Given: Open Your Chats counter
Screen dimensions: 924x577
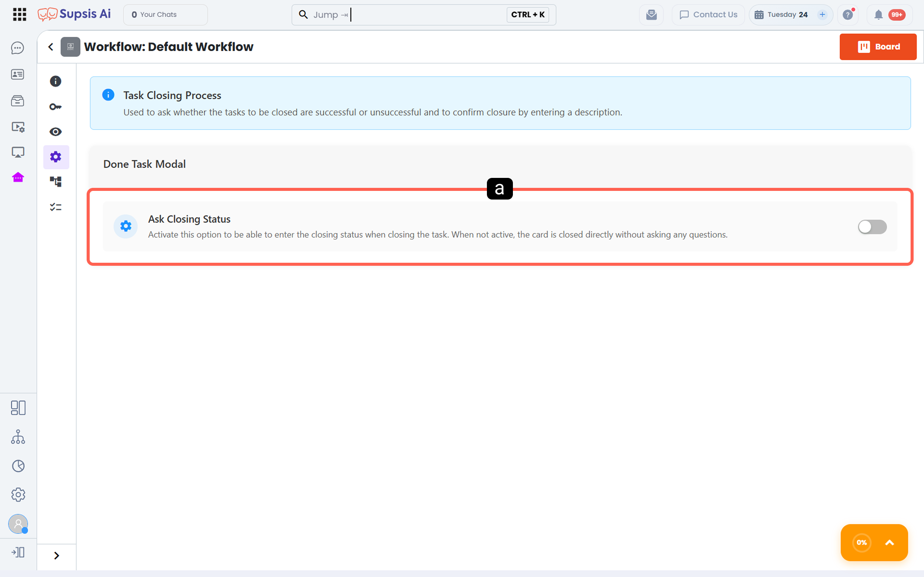Looking at the screenshot, I should click(x=165, y=15).
